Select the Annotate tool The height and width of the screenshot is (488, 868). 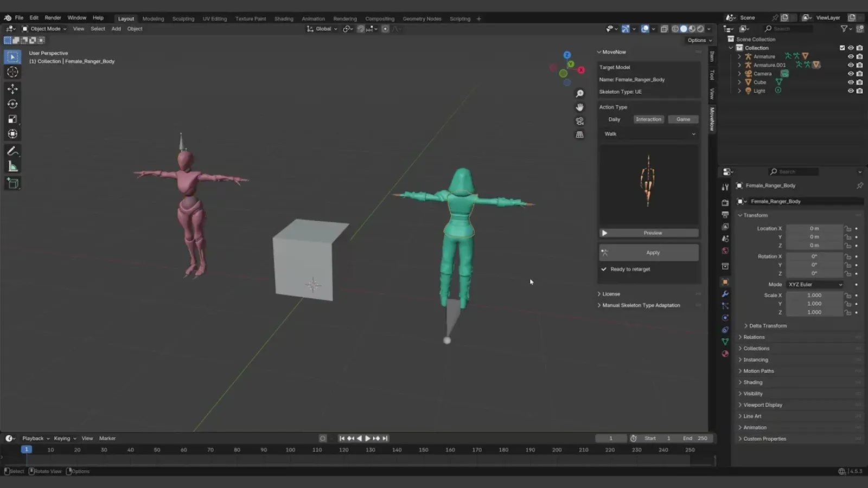point(12,151)
